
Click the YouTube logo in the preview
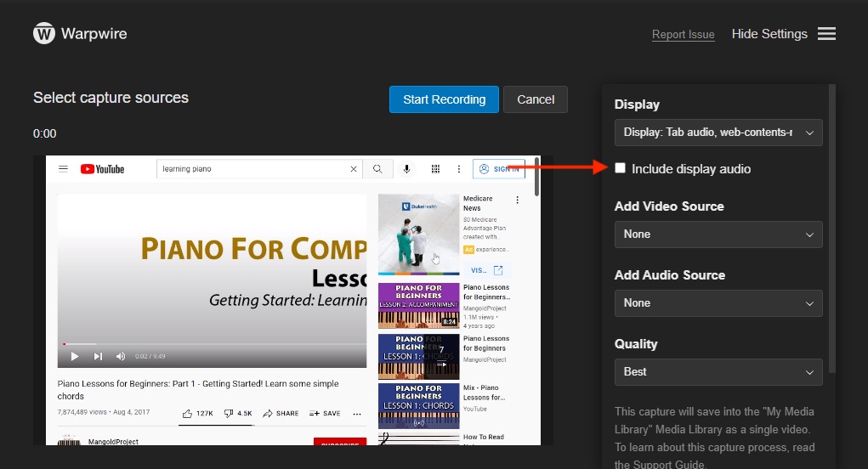tap(102, 169)
